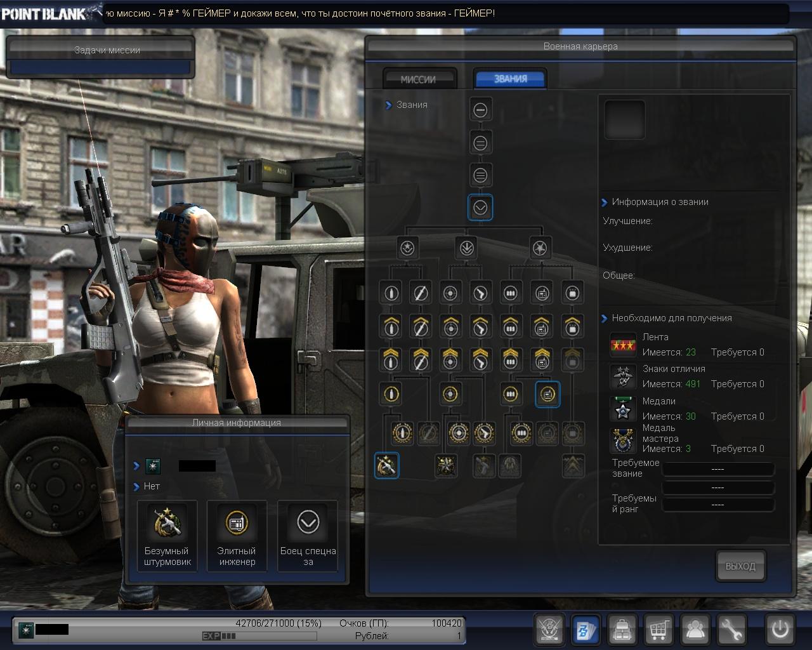This screenshot has height=650, width=812.
Task: Click the arrow beside Звания heading
Action: [388, 105]
